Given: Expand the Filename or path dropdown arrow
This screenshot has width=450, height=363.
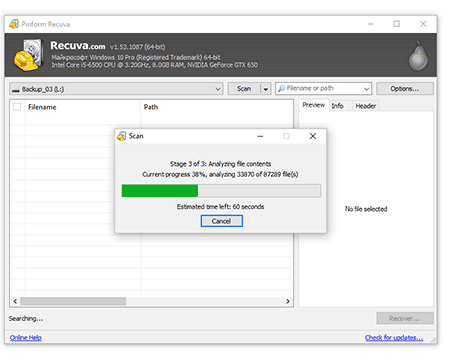Looking at the screenshot, I should tap(366, 89).
